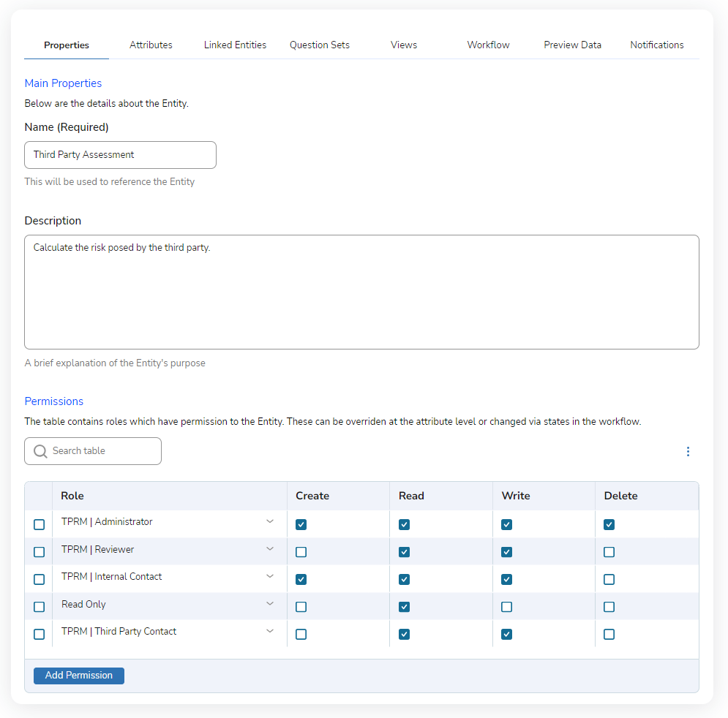The image size is (728, 718).
Task: Uncheck Read permission for TPRM Third Party Contact
Action: pyautogui.click(x=404, y=634)
